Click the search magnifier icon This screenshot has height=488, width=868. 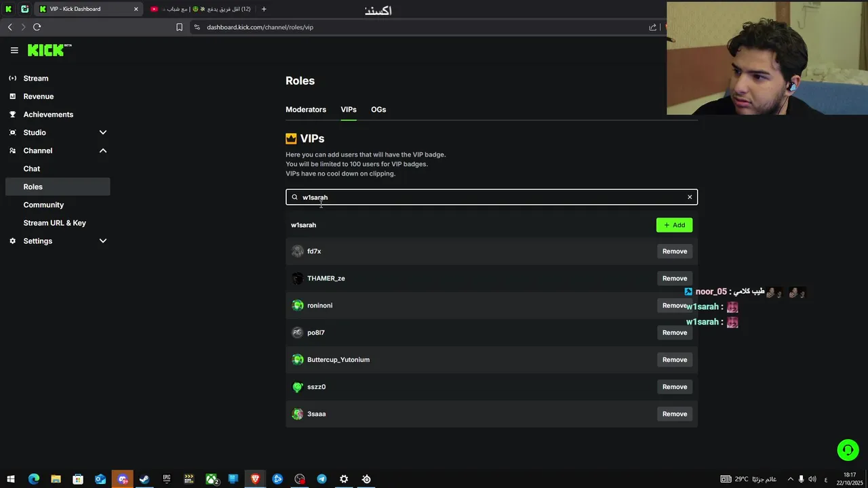[294, 197]
